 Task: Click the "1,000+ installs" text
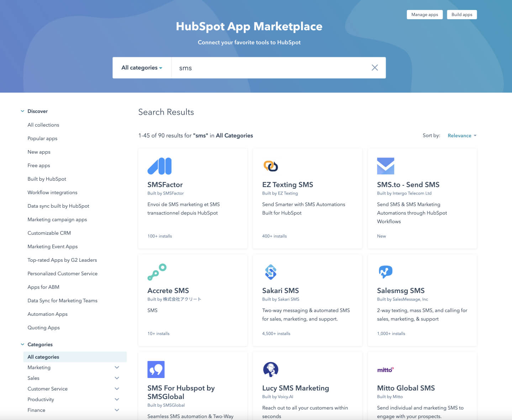coord(391,334)
